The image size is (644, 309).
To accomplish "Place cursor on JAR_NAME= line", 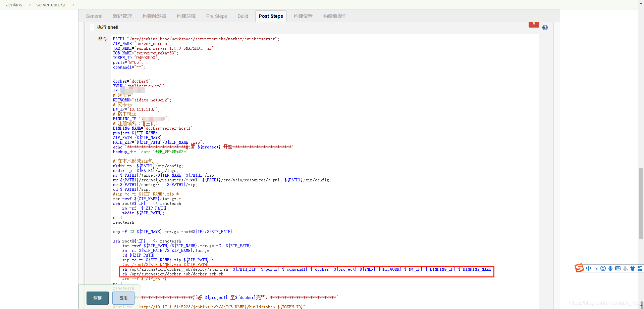I will [x=164, y=48].
